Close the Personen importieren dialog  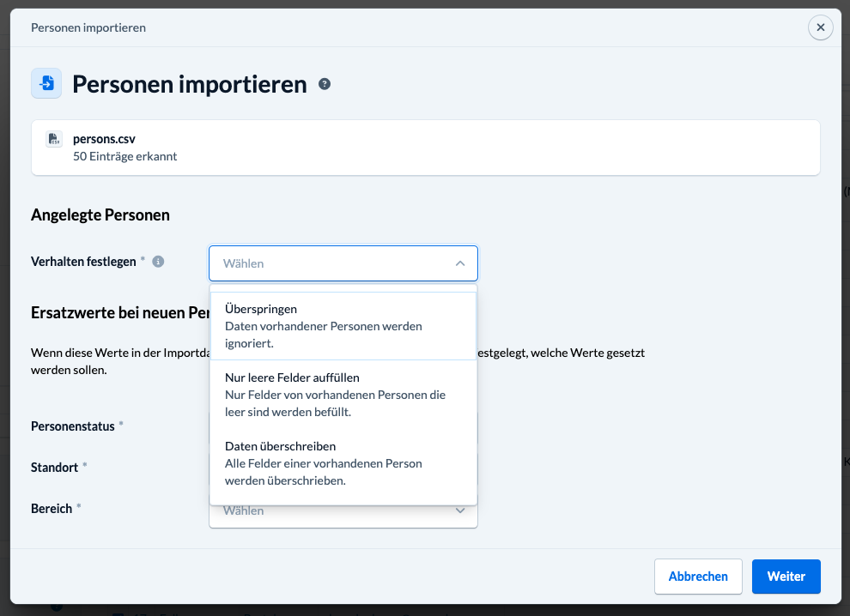820,27
